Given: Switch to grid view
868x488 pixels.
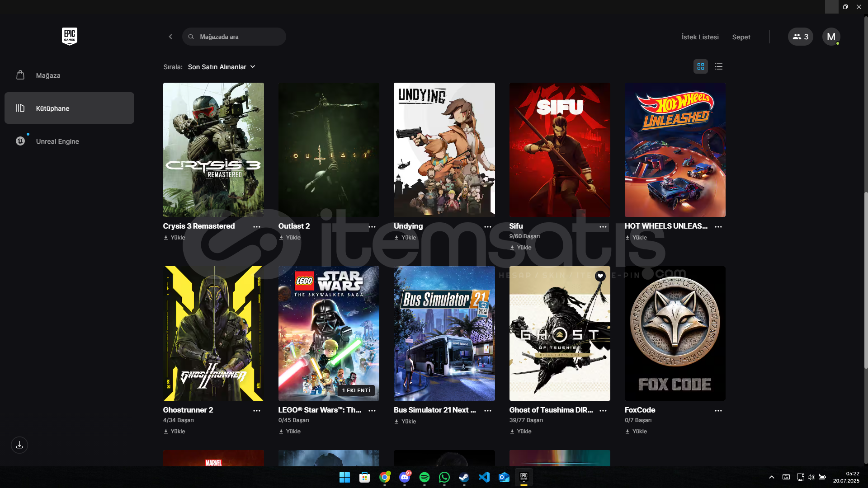Looking at the screenshot, I should click(701, 66).
